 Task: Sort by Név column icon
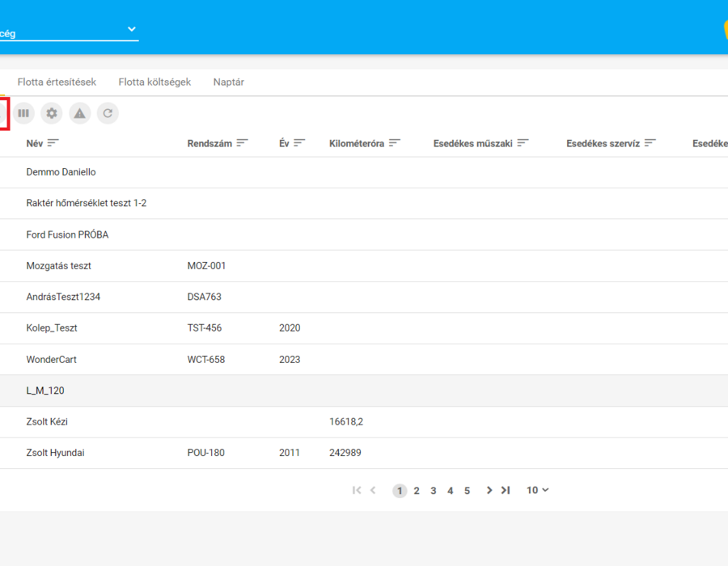point(53,143)
